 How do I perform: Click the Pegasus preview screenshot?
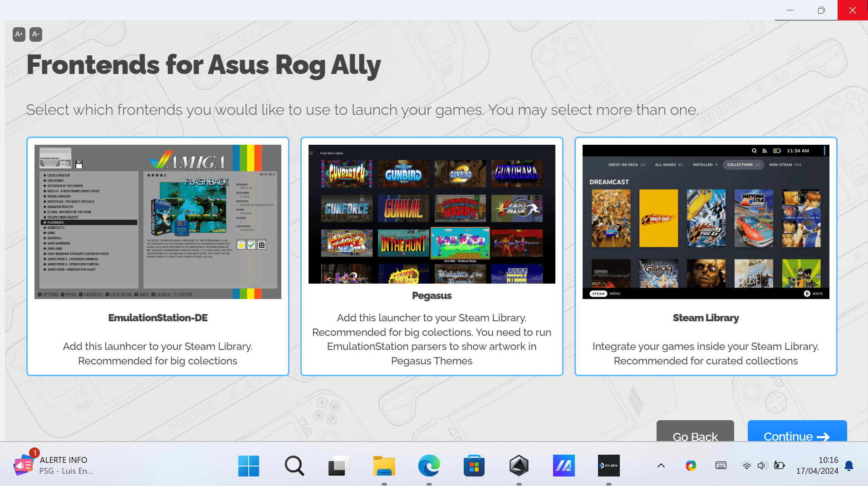tap(432, 214)
